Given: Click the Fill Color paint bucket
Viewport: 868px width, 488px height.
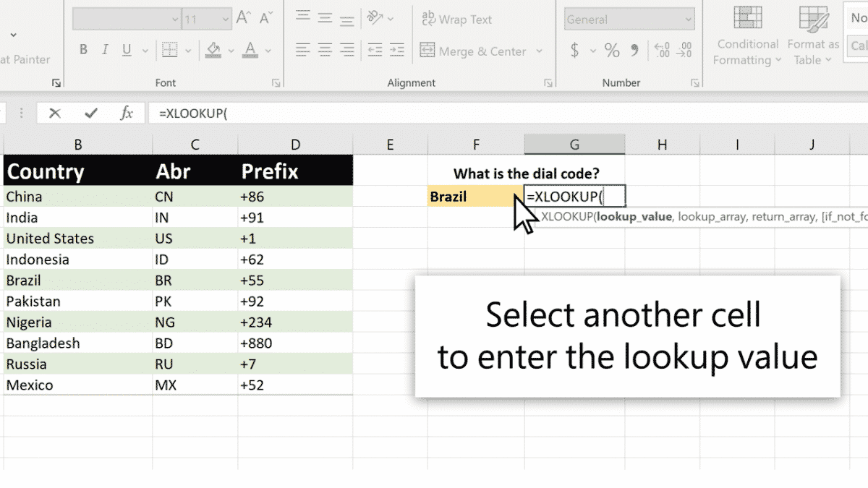Looking at the screenshot, I should (x=213, y=50).
